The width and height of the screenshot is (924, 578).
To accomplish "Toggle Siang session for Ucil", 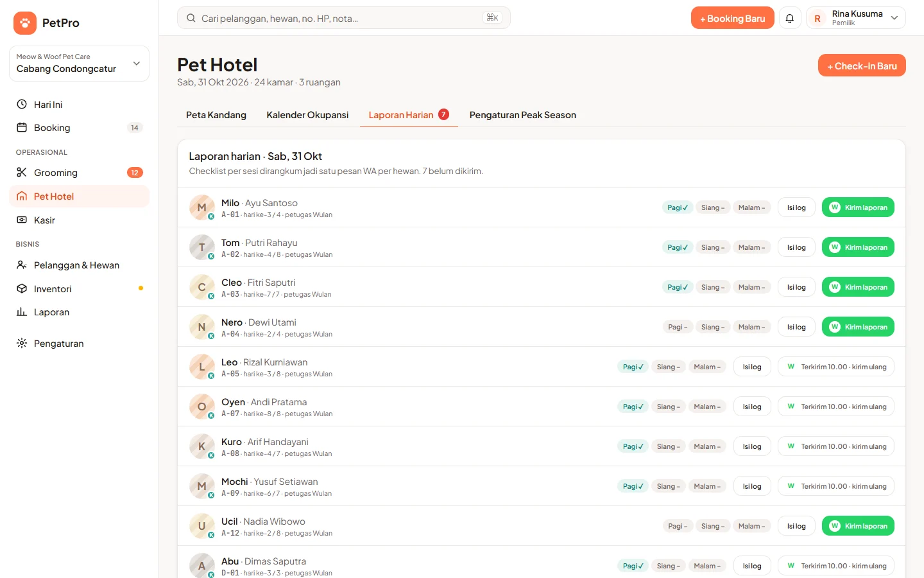I will pos(713,526).
